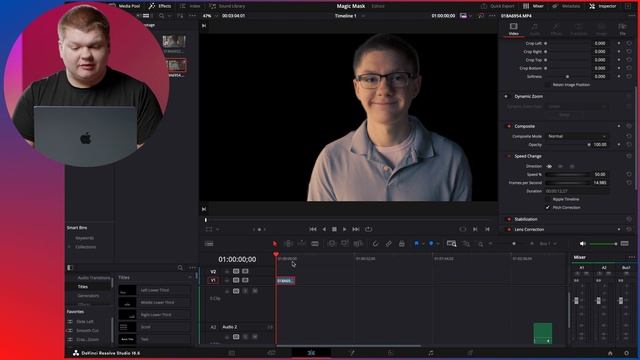Viewport: 640px width, 360px height.
Task: Click the Replace Clip icon
Action: point(358,244)
